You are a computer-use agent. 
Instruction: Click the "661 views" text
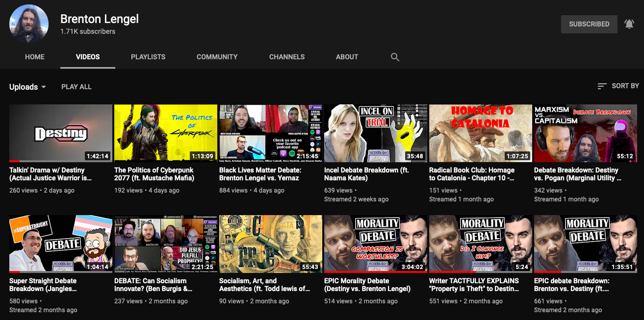coord(548,301)
